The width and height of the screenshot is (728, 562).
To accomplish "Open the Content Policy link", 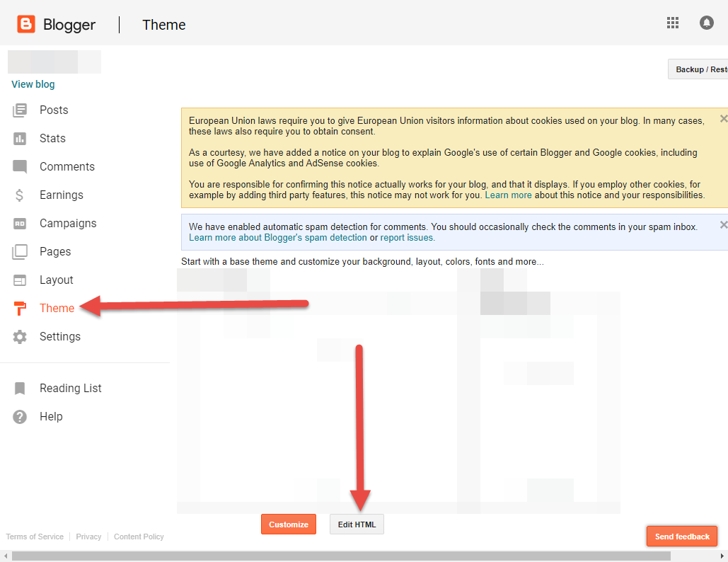I will tap(139, 537).
